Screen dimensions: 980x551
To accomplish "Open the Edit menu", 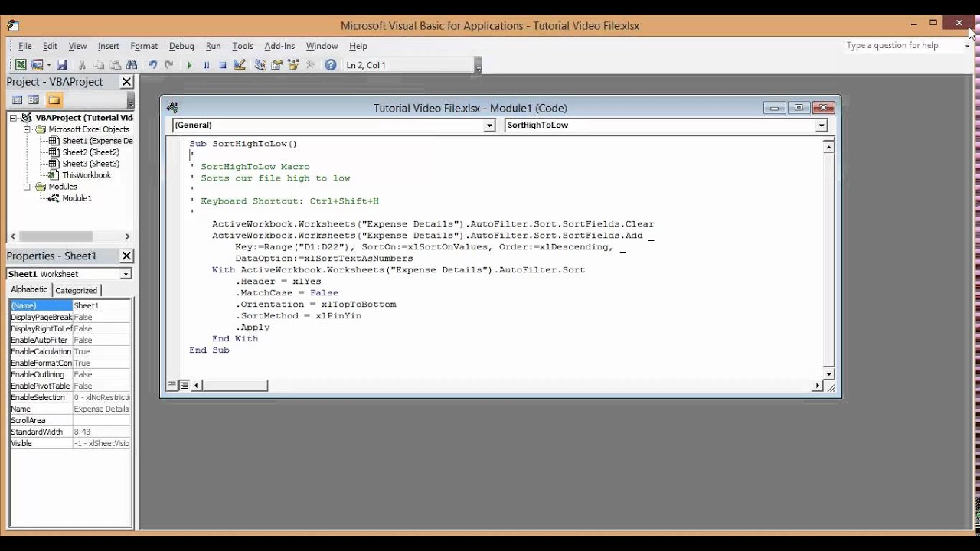I will (50, 46).
